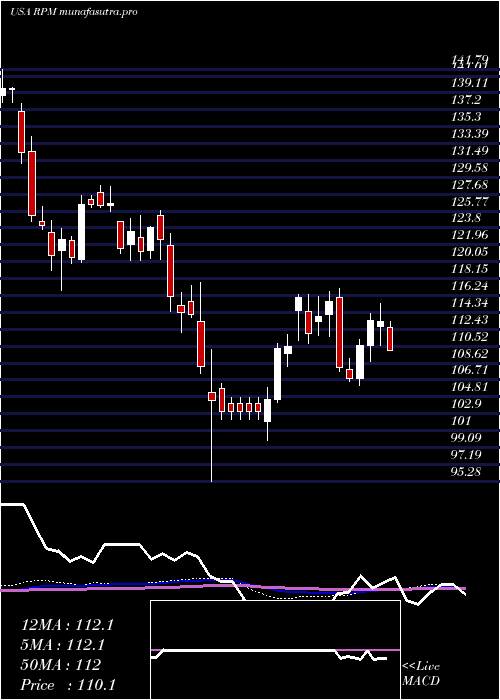Click the 'Price : 110.1' value text
The image size is (500, 700).
[68, 685]
